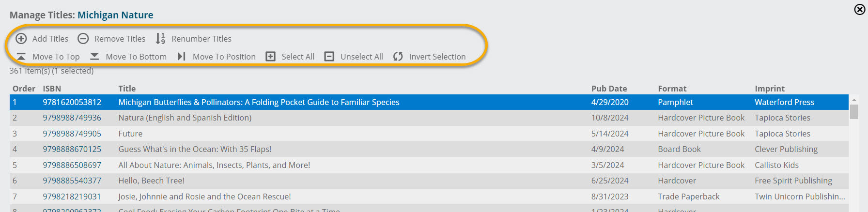This screenshot has width=868, height=212.
Task: Click the Format column header
Action: (x=672, y=89)
